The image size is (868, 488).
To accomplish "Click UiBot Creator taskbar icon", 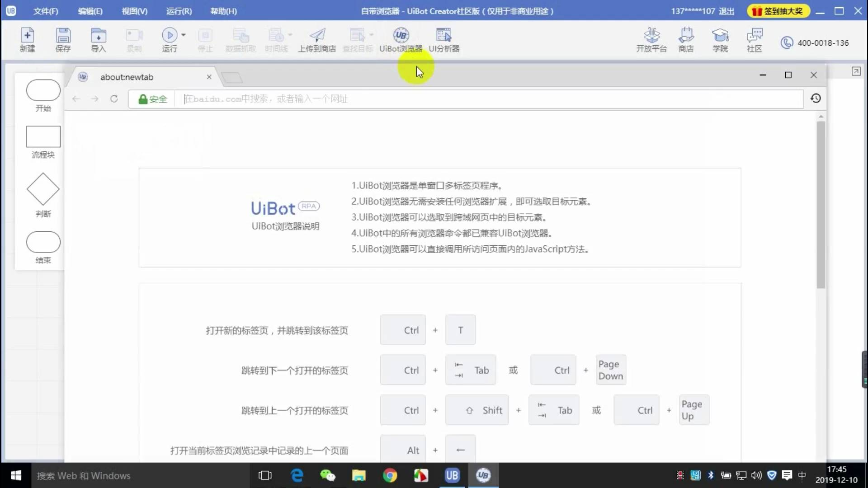I will click(452, 475).
